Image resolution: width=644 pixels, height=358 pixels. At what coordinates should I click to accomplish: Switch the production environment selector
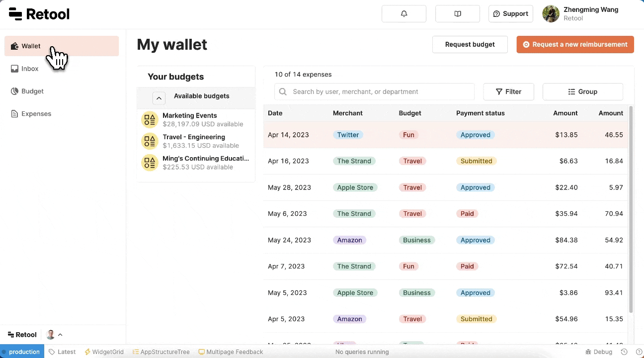point(22,352)
